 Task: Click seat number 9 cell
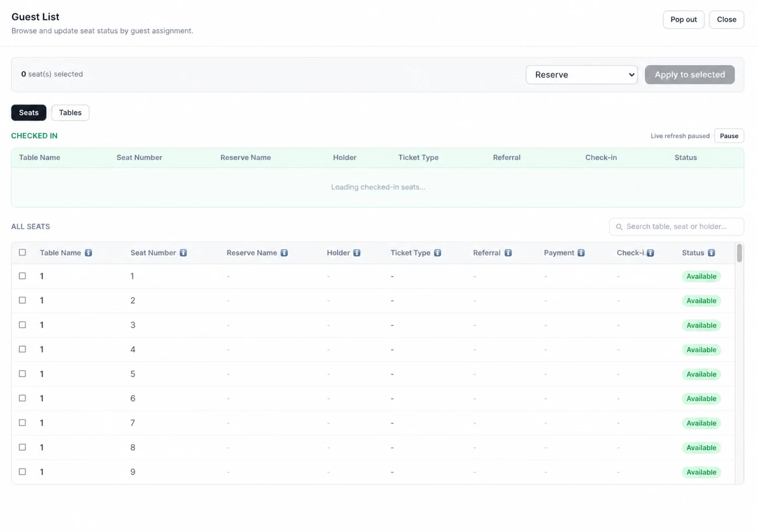[x=133, y=472]
